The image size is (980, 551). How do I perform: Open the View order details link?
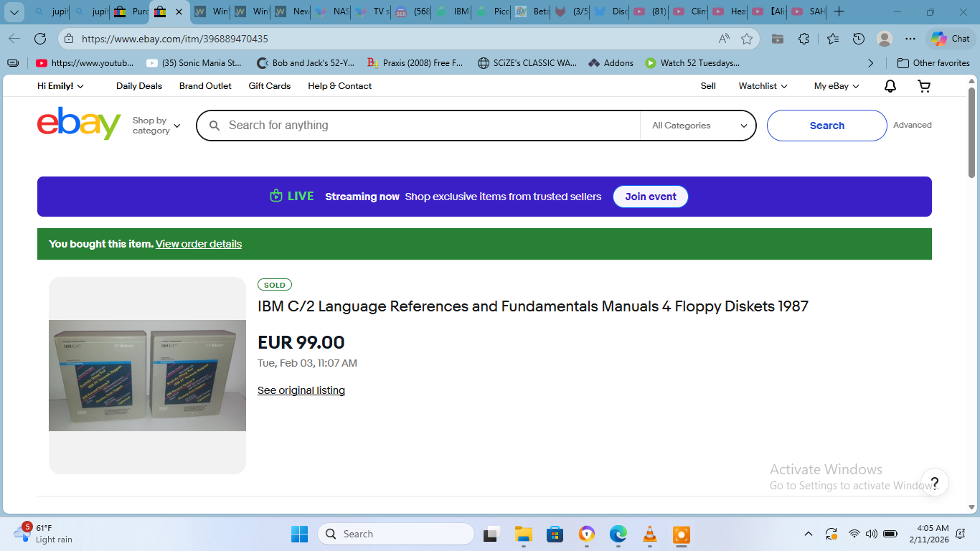point(199,244)
